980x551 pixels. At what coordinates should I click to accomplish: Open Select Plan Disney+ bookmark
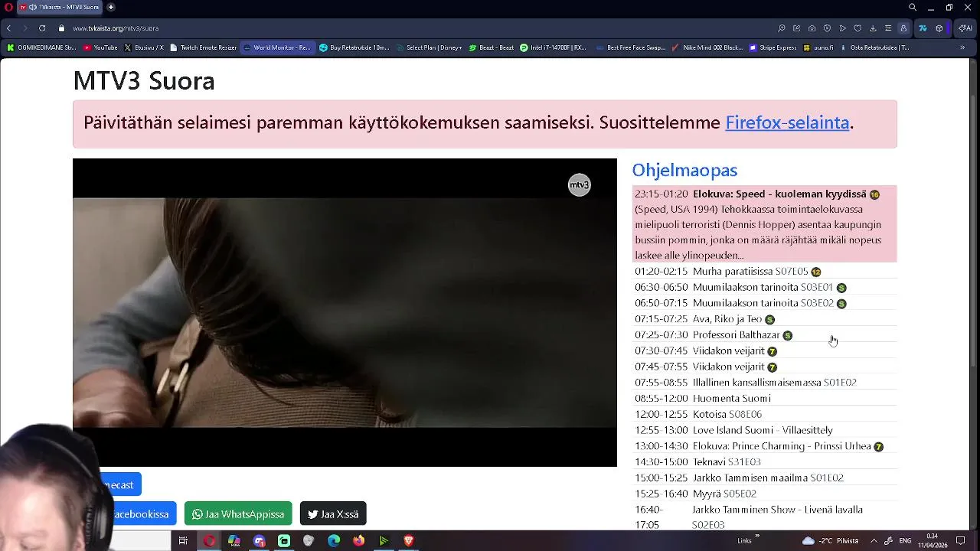tap(430, 47)
